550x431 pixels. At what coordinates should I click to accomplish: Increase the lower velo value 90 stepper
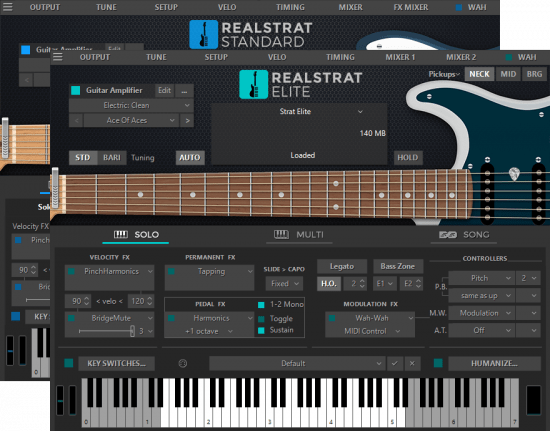[87, 298]
